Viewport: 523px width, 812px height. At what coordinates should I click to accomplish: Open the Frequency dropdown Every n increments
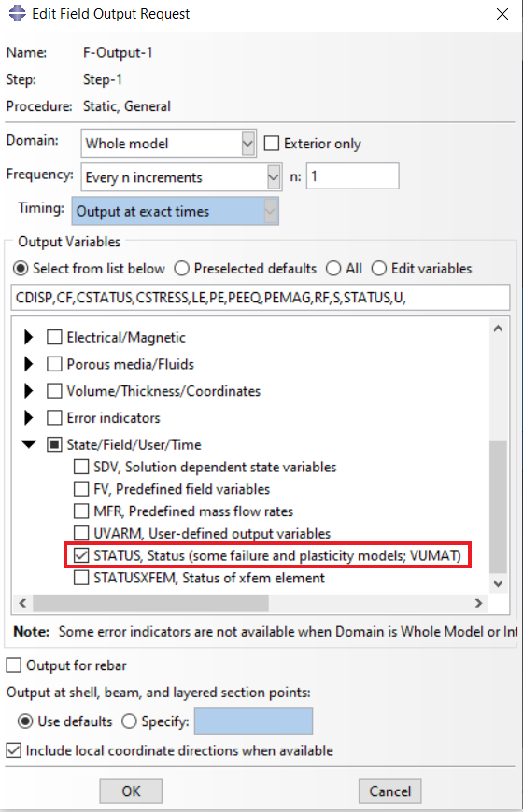(181, 177)
